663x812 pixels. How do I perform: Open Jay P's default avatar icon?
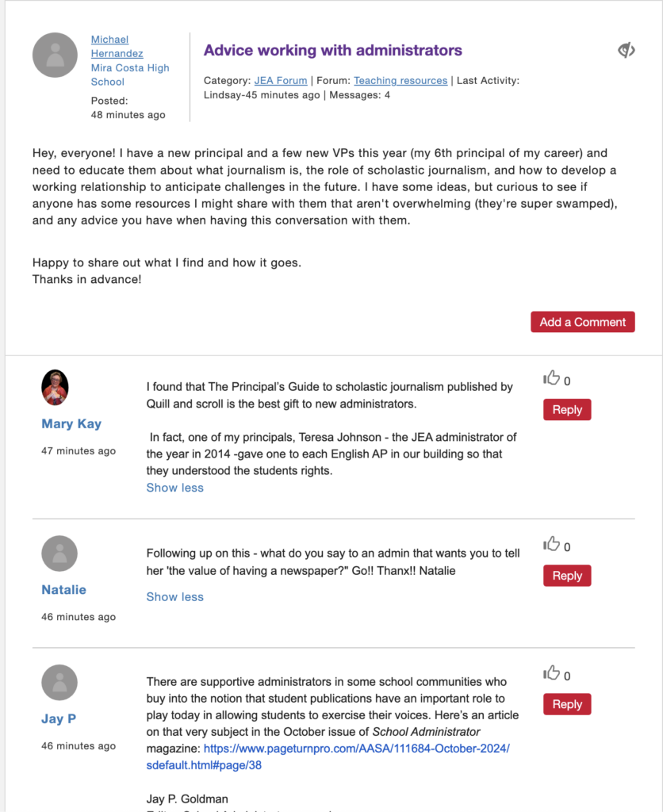tap(59, 682)
